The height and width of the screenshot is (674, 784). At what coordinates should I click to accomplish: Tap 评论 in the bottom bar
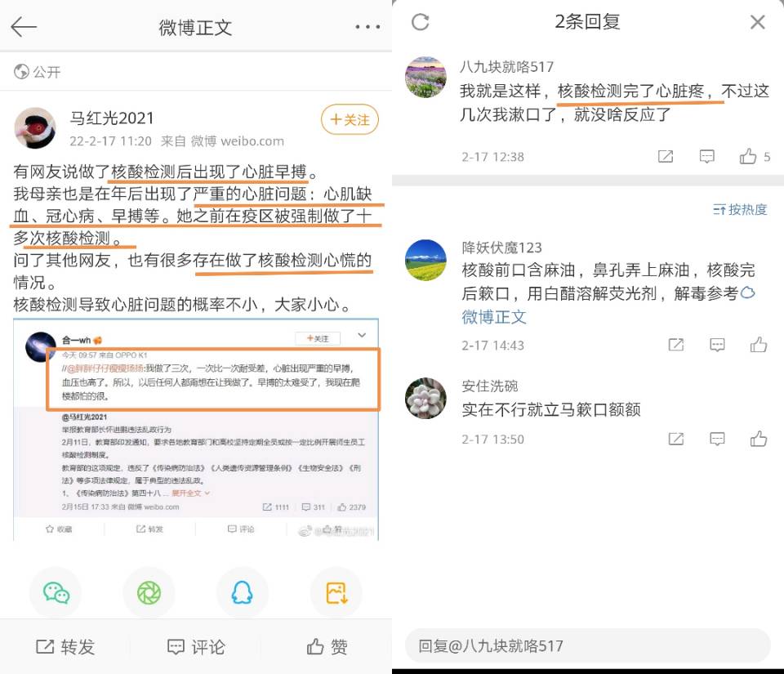(x=196, y=646)
